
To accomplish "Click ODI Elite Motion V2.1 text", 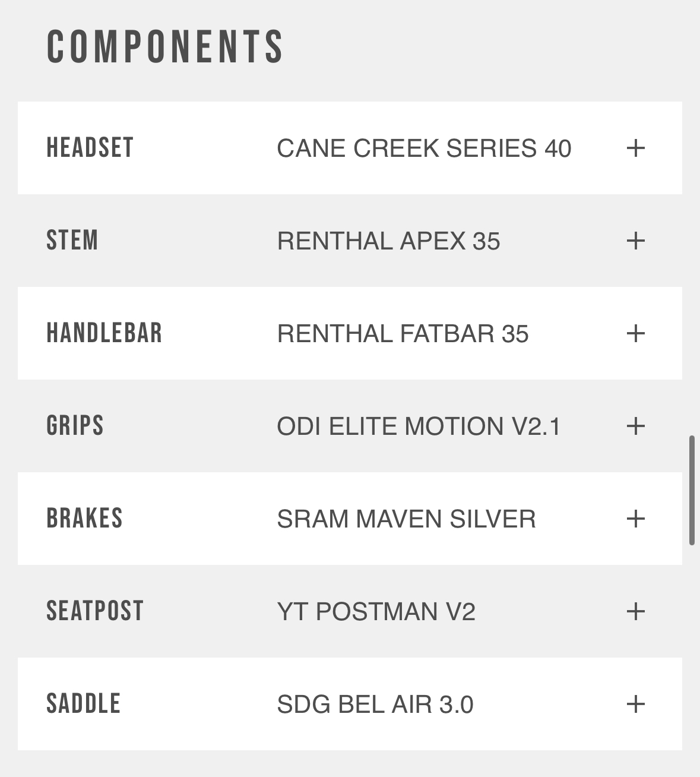I will (x=419, y=427).
